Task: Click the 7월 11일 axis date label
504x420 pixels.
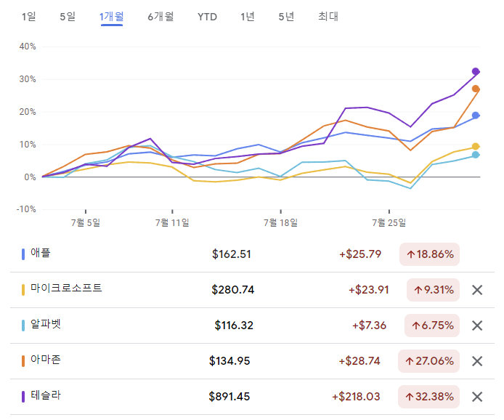Action: point(172,222)
